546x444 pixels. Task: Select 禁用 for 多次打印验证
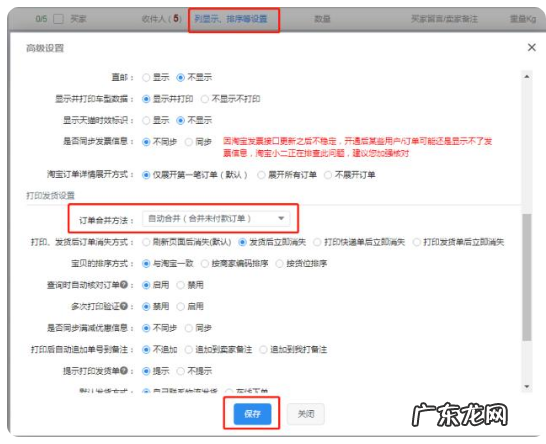click(146, 307)
